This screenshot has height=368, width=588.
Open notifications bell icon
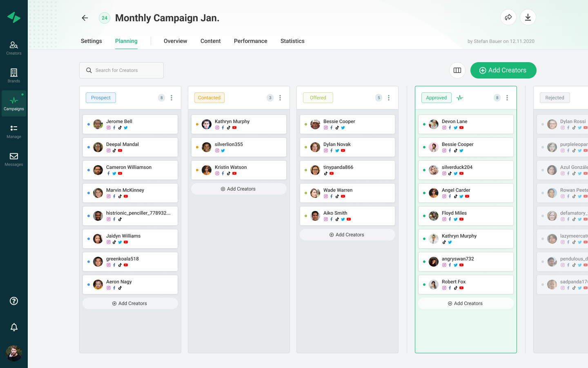pos(14,327)
